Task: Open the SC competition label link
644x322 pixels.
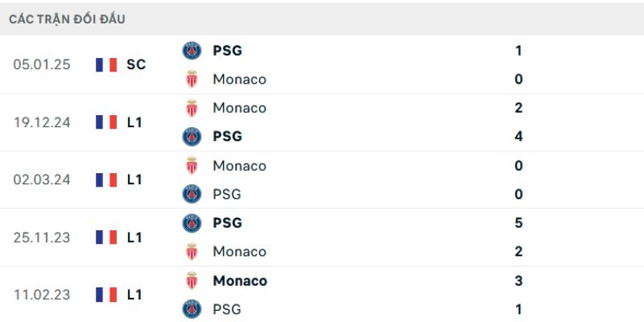Action: point(136,64)
